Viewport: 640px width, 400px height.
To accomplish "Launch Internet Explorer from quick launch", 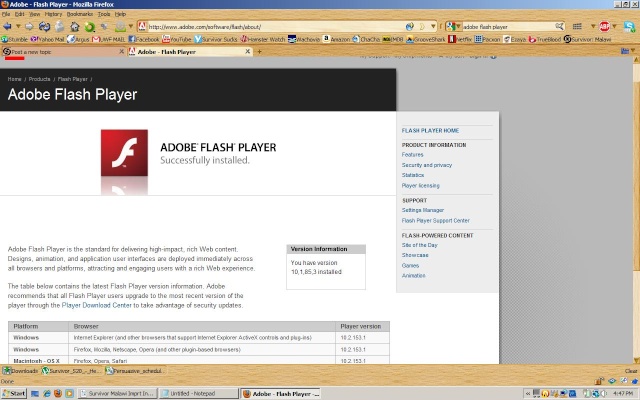I will click(x=47, y=394).
